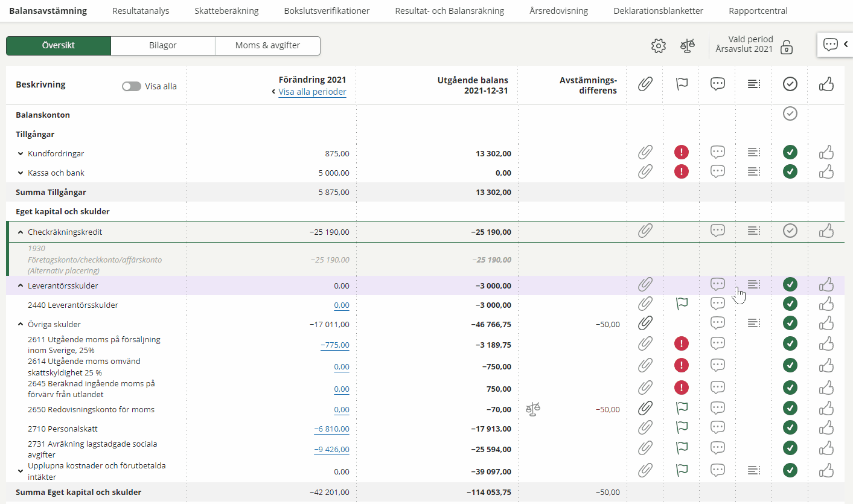The image size is (853, 504).
Task: Click the balance scale icon in toolbar
Action: (688, 46)
